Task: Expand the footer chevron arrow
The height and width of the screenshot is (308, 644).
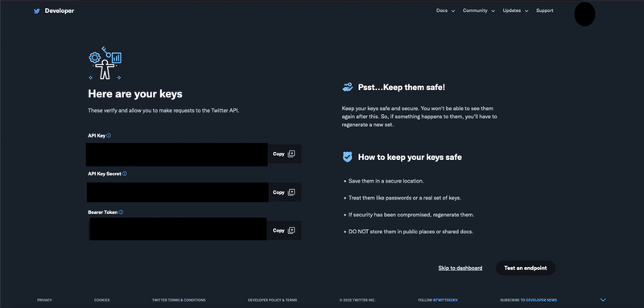Action: point(603,300)
